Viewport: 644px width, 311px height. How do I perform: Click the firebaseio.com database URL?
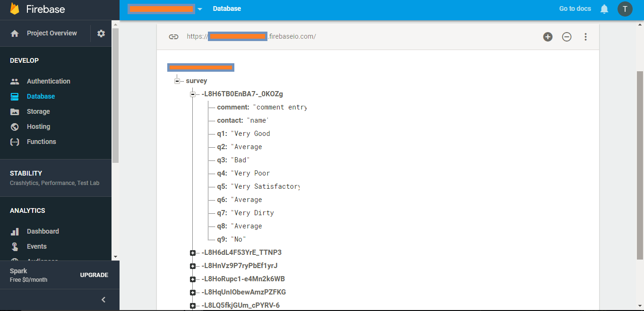[251, 36]
